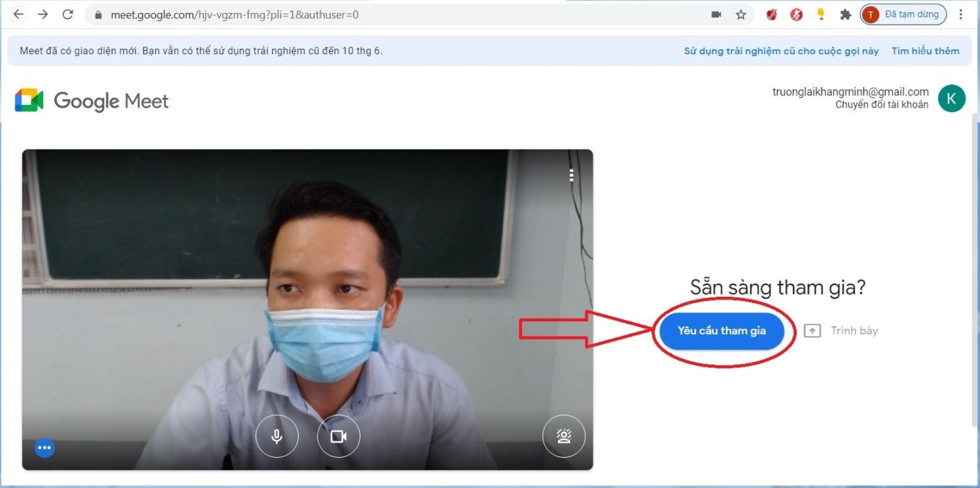Open the Extensions puzzle menu
Image resolution: width=980 pixels, height=488 pixels.
pos(846,14)
